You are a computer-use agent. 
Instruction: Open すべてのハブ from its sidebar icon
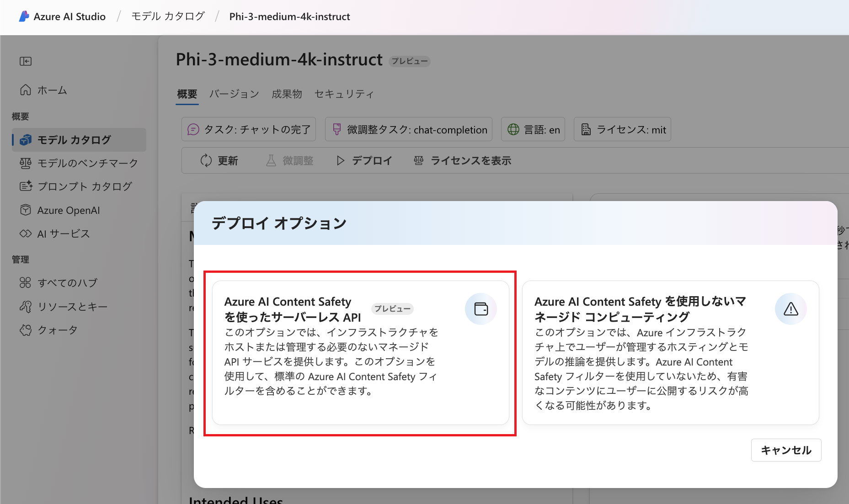[x=26, y=283]
